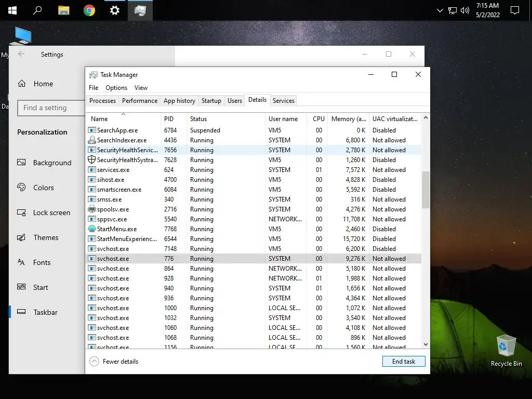Sort by the CPU column header
Image resolution: width=532 pixels, height=399 pixels.
coord(317,119)
